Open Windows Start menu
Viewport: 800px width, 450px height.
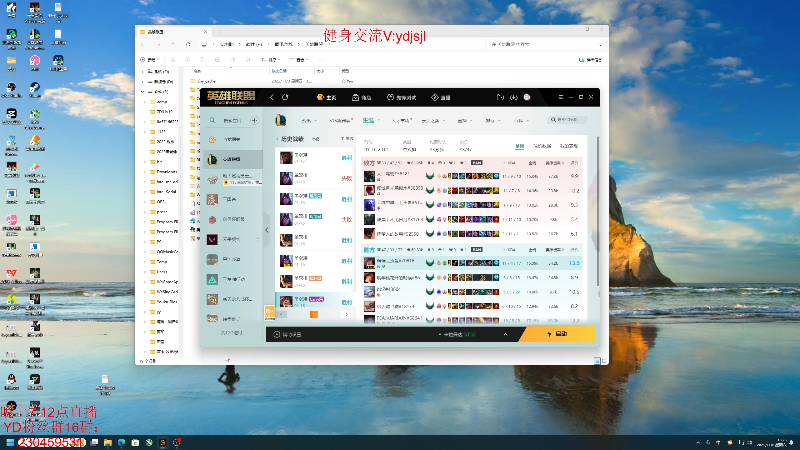10,442
